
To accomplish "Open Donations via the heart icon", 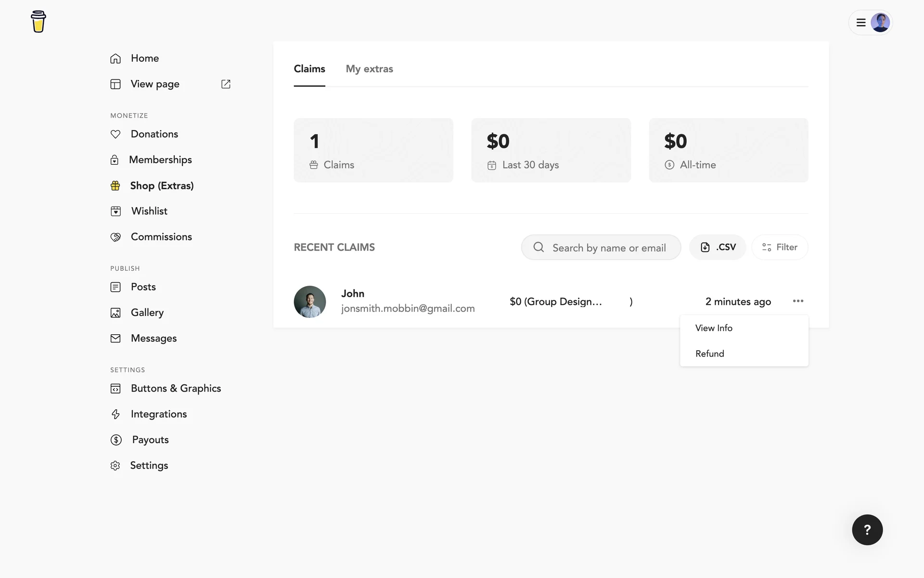I will (x=115, y=134).
